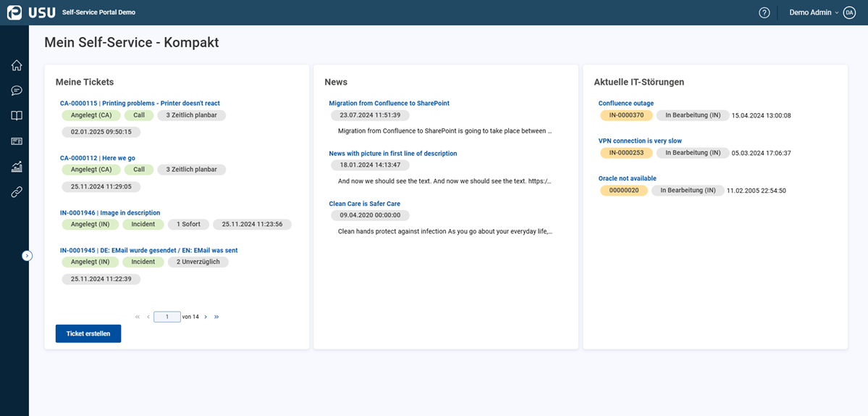
Task: Click 02.01.2025 09:50:15 date tag
Action: pyautogui.click(x=101, y=132)
